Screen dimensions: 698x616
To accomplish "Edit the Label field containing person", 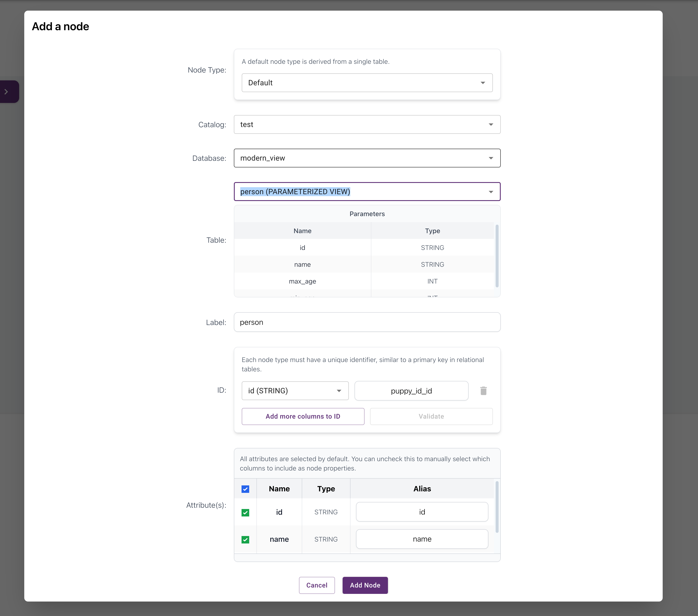I will 367,322.
